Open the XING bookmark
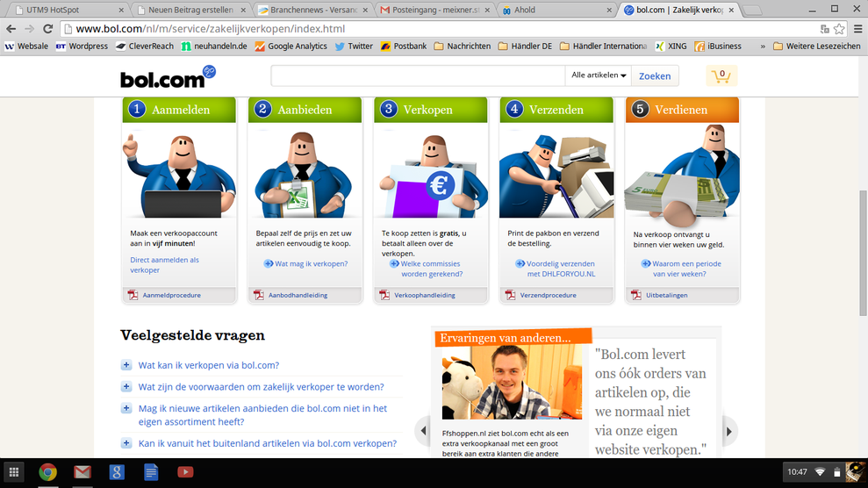Screen dimensions: 868x488 click(x=671, y=47)
